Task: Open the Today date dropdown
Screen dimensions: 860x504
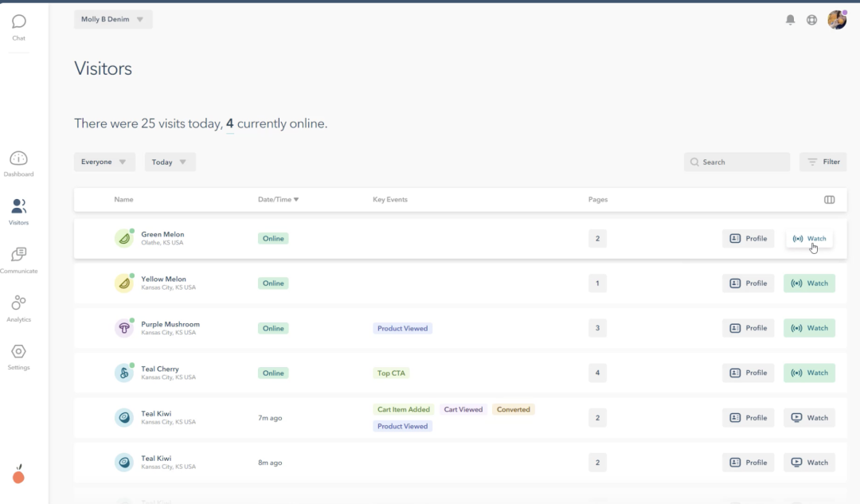Action: click(170, 162)
